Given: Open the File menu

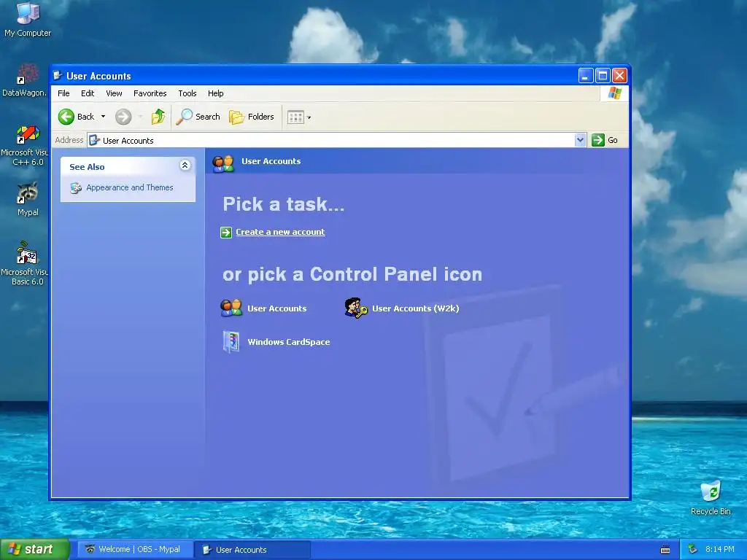Looking at the screenshot, I should pyautogui.click(x=63, y=93).
